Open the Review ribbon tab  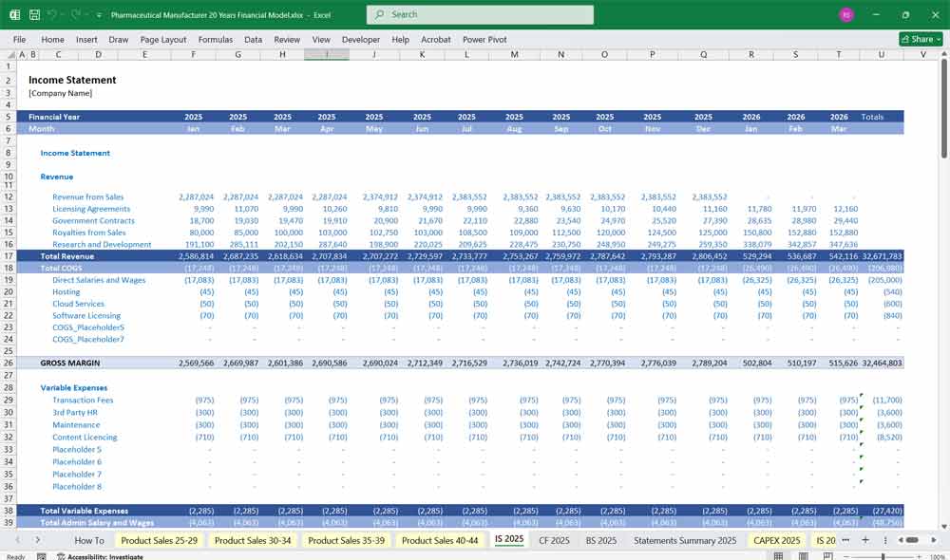click(287, 39)
